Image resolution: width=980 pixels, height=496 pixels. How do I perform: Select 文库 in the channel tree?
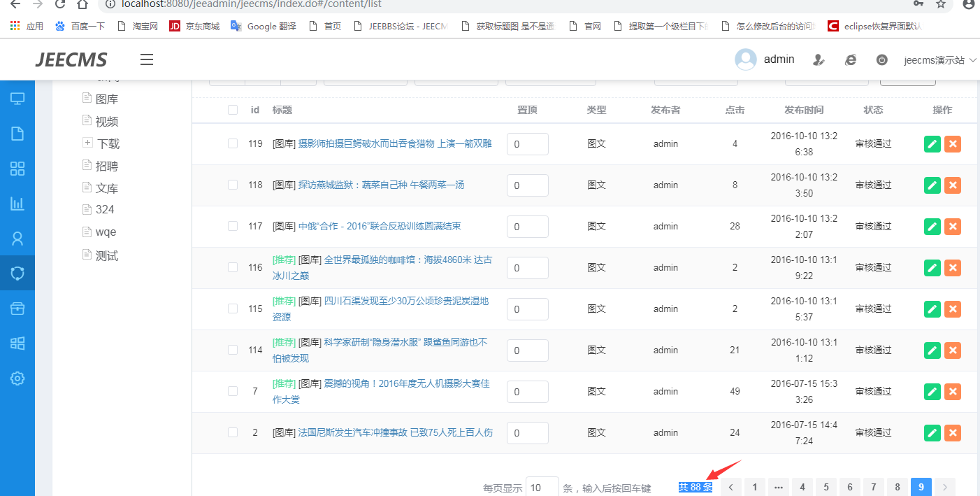107,188
